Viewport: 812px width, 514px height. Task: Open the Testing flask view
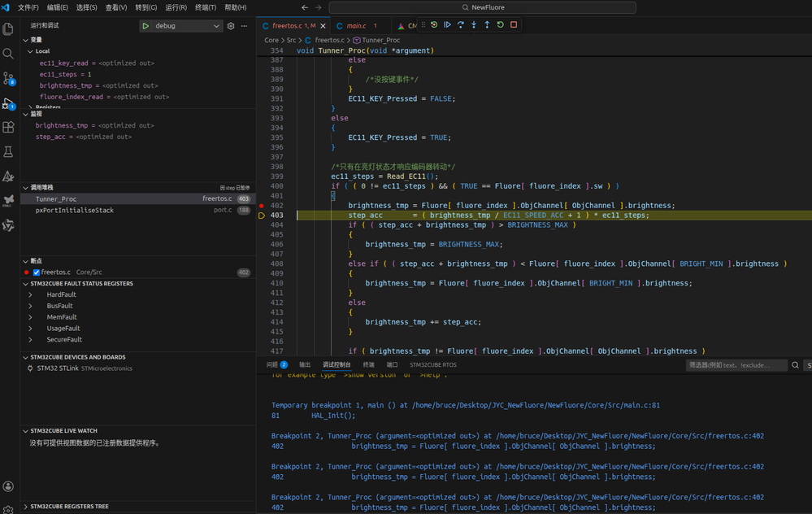(x=9, y=152)
